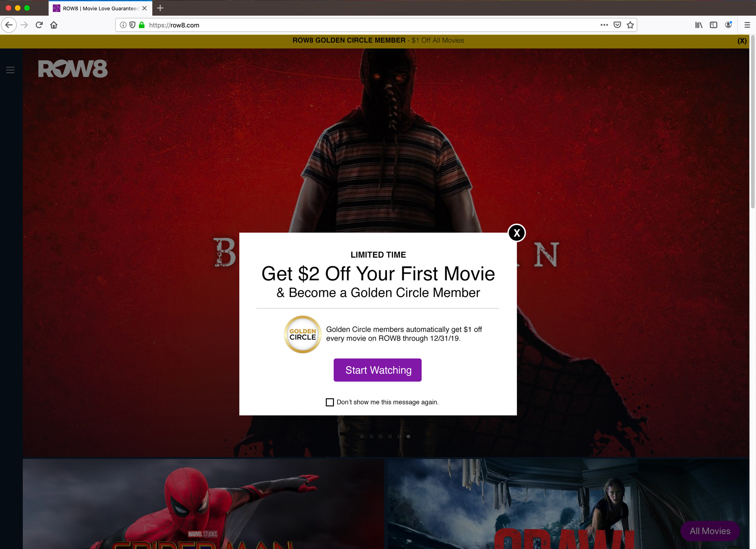
Task: Select the second carousel dot
Action: tap(371, 436)
